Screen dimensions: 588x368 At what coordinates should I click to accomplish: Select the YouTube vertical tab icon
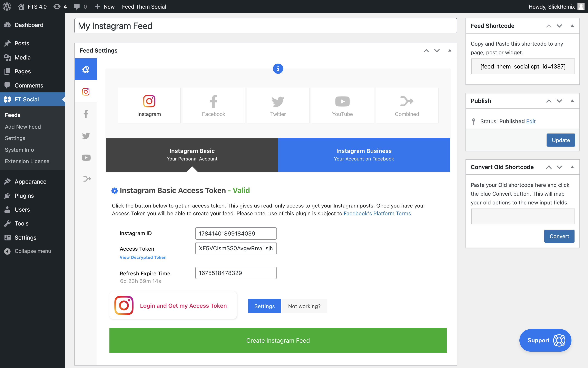click(86, 157)
